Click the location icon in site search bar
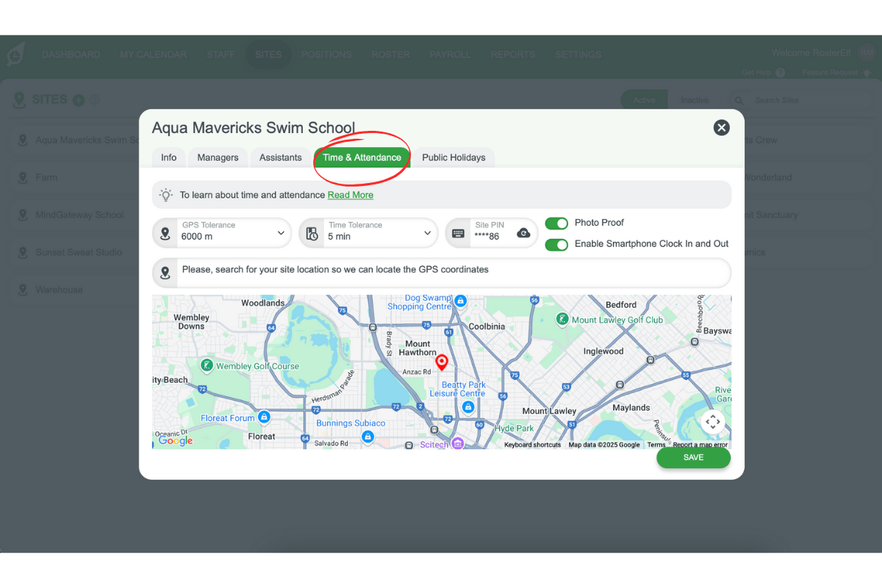Image resolution: width=882 pixels, height=588 pixels. [165, 272]
